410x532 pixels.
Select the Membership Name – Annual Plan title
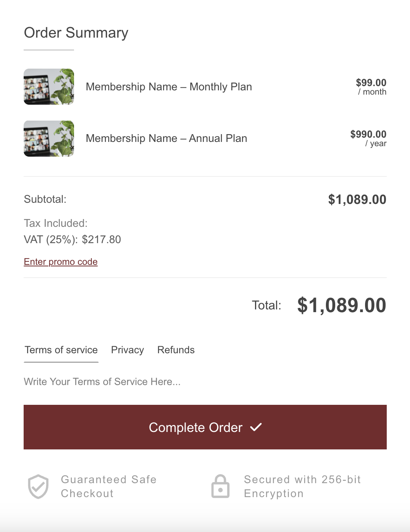click(x=167, y=138)
